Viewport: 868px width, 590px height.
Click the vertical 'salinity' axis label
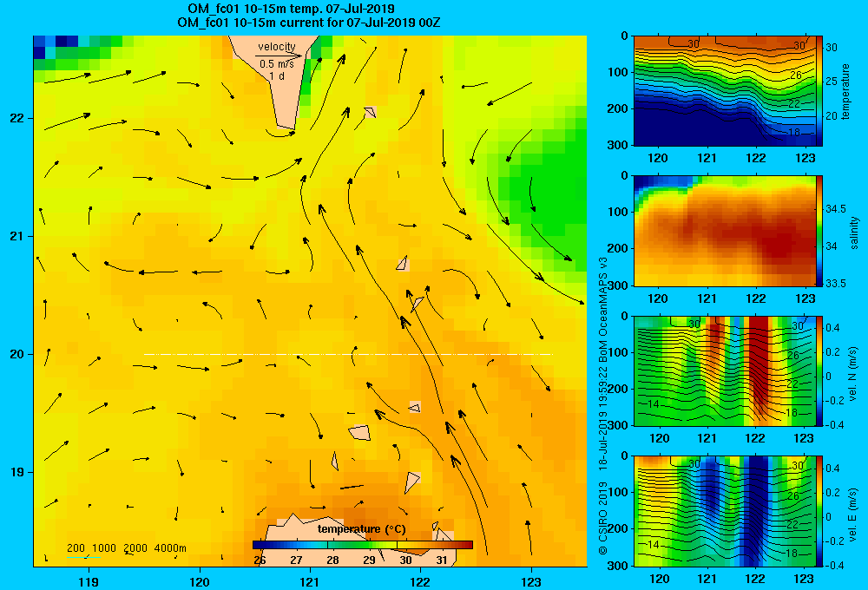point(853,233)
